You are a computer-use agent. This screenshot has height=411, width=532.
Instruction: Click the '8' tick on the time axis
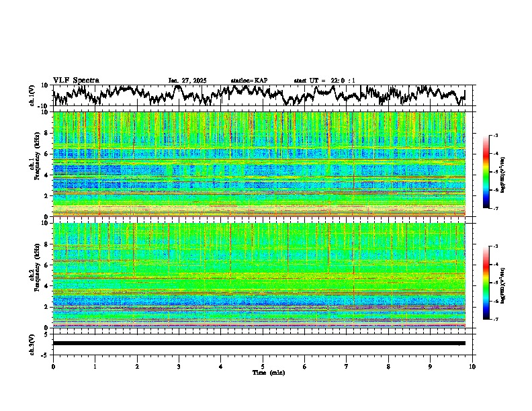(388, 367)
